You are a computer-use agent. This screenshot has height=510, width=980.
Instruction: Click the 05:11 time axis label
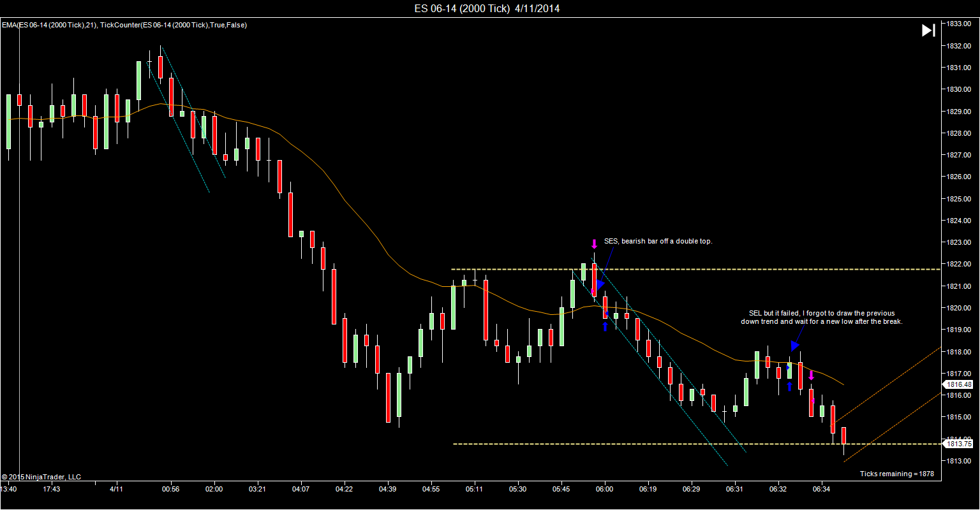point(474,489)
